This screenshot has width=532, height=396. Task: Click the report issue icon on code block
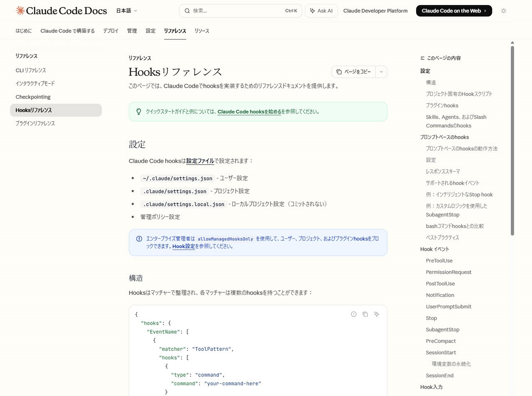point(354,314)
